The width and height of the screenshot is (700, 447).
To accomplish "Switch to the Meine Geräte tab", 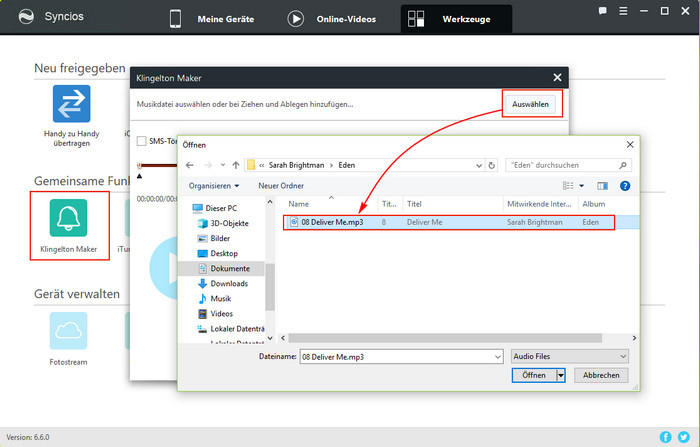I will [212, 19].
